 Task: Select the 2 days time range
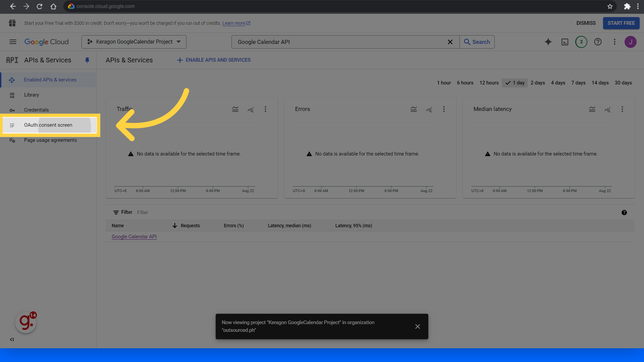coord(538,83)
